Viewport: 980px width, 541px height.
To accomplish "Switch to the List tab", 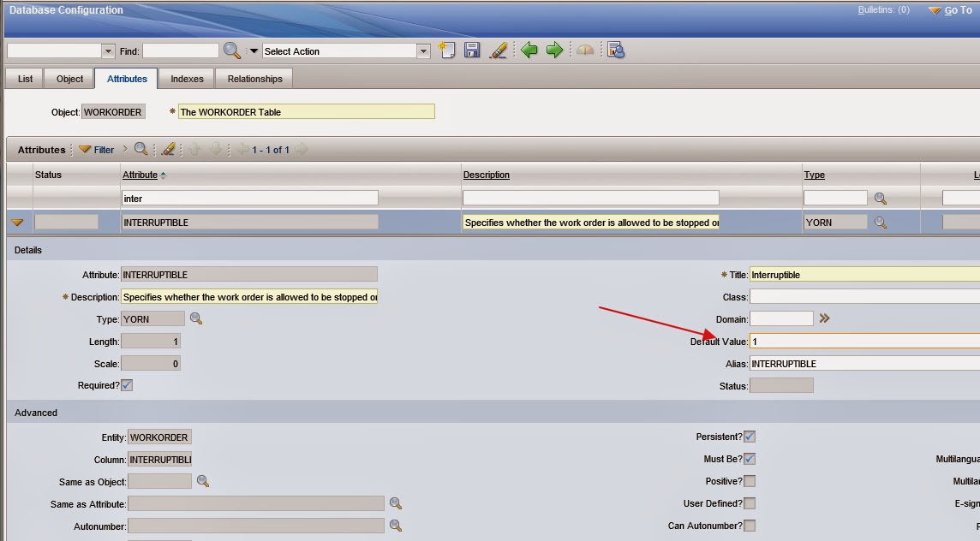I will point(25,79).
